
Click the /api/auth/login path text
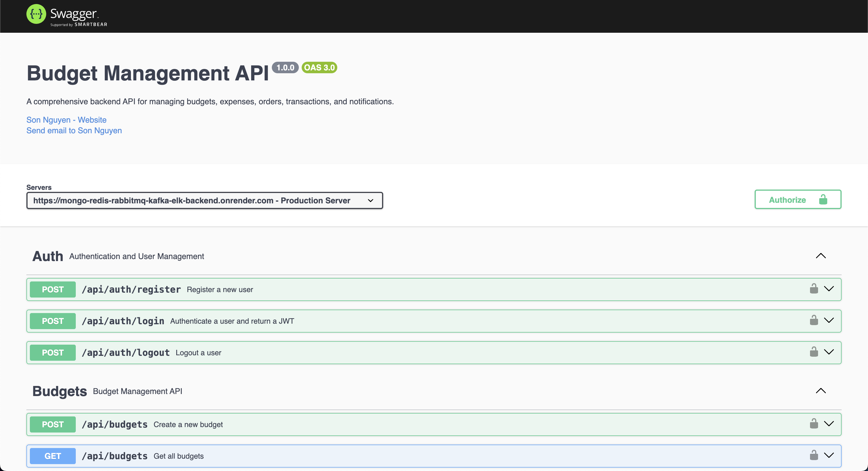(x=123, y=321)
